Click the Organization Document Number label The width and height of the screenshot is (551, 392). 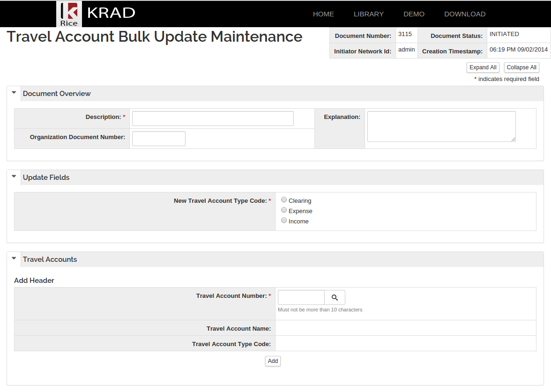pyautogui.click(x=77, y=137)
